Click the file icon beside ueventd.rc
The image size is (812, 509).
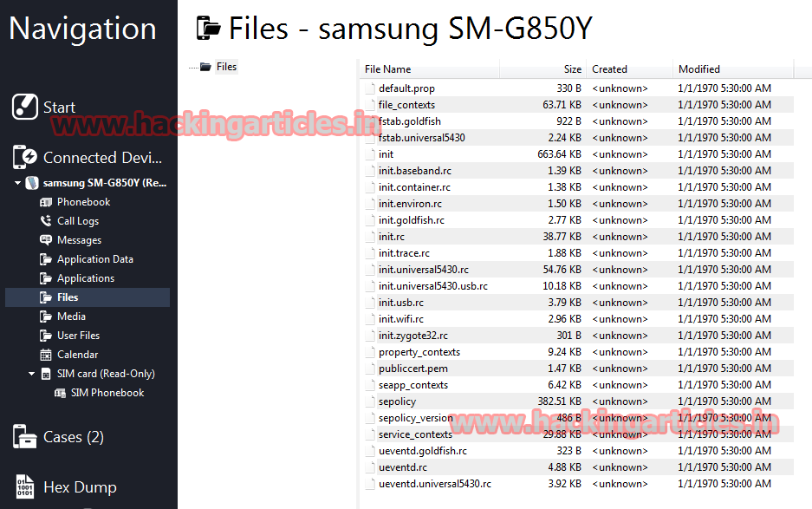(370, 467)
